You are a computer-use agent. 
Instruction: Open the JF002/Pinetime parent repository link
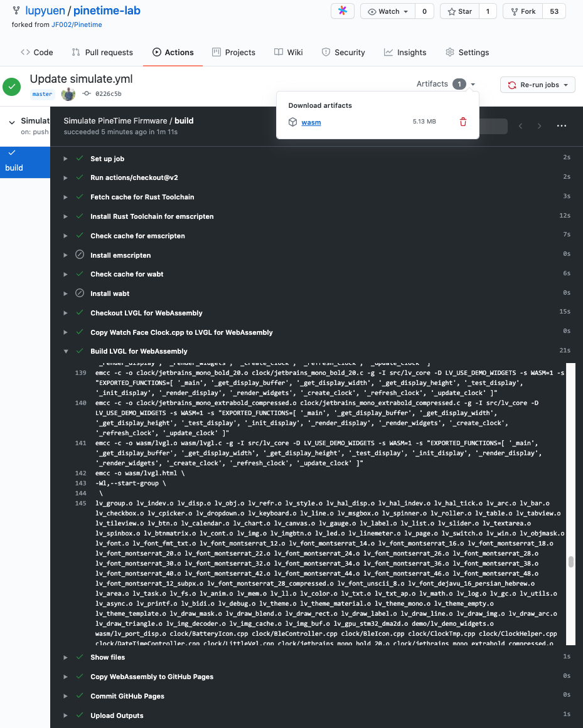coord(77,24)
